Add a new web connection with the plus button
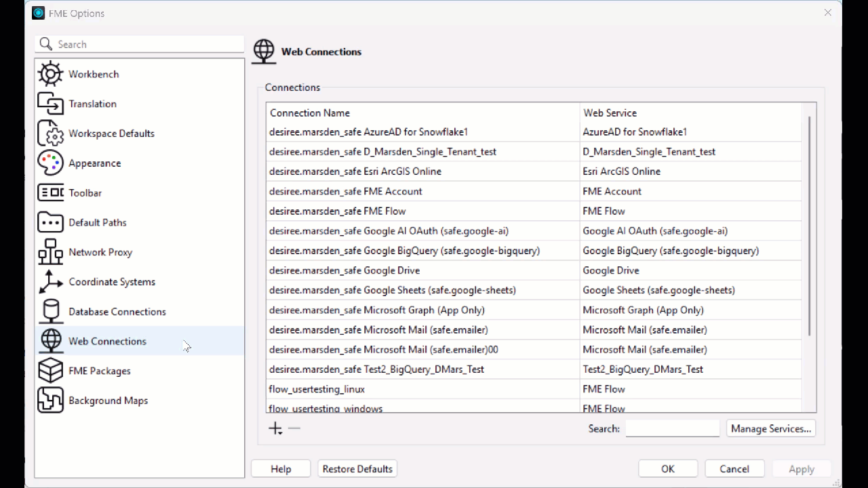Image resolution: width=868 pixels, height=488 pixels. tap(275, 428)
